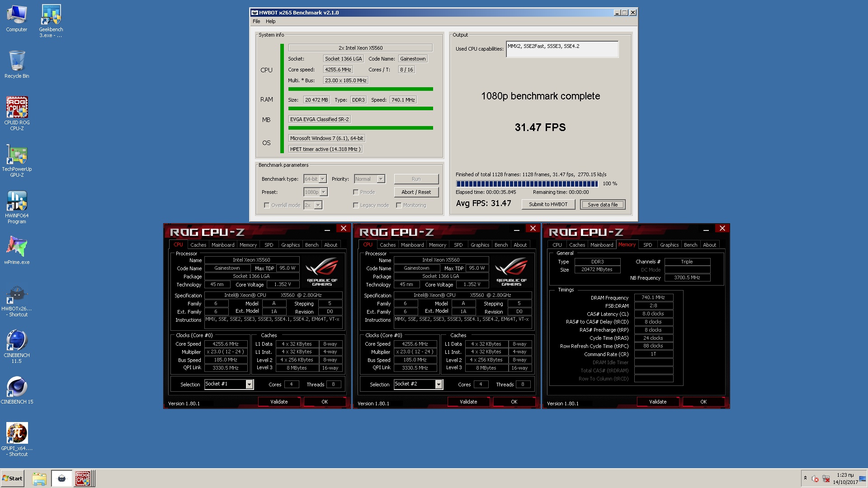Viewport: 868px width, 488px height.
Task: Click Validate in first CPU-Z window
Action: pyautogui.click(x=279, y=402)
